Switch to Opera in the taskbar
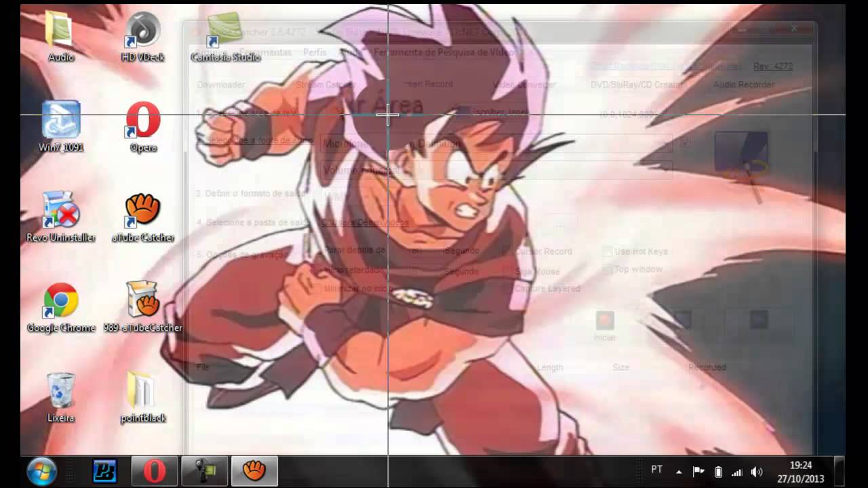This screenshot has width=868, height=488. click(x=154, y=471)
